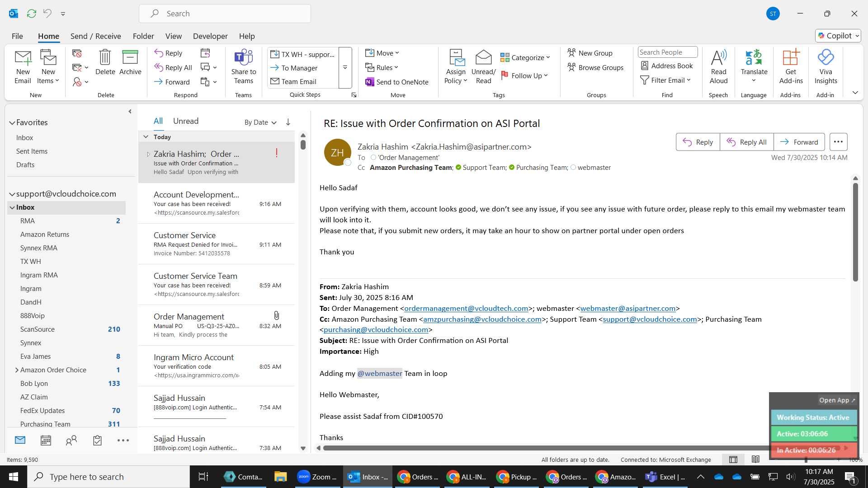Open the Categorize dropdown

[x=525, y=57]
